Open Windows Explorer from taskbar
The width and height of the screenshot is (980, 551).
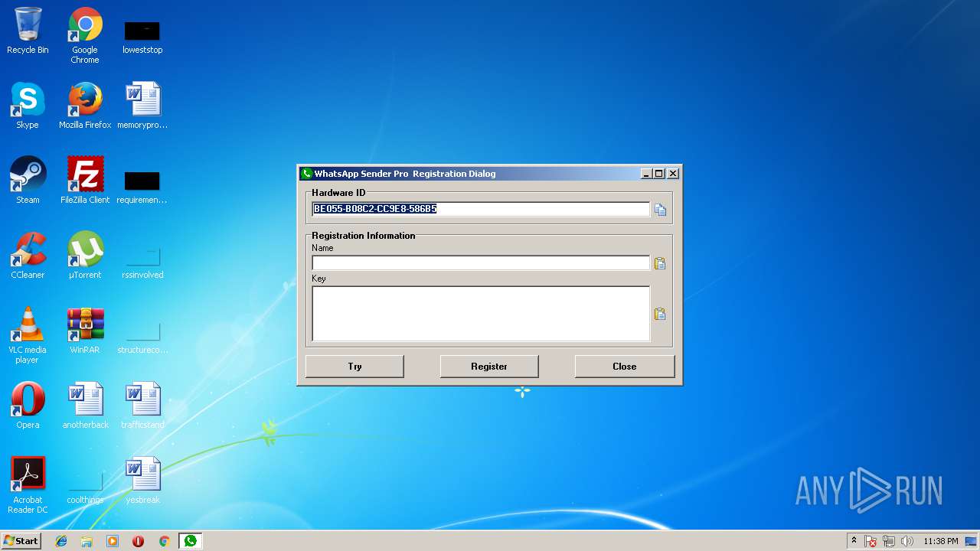[x=87, y=541]
